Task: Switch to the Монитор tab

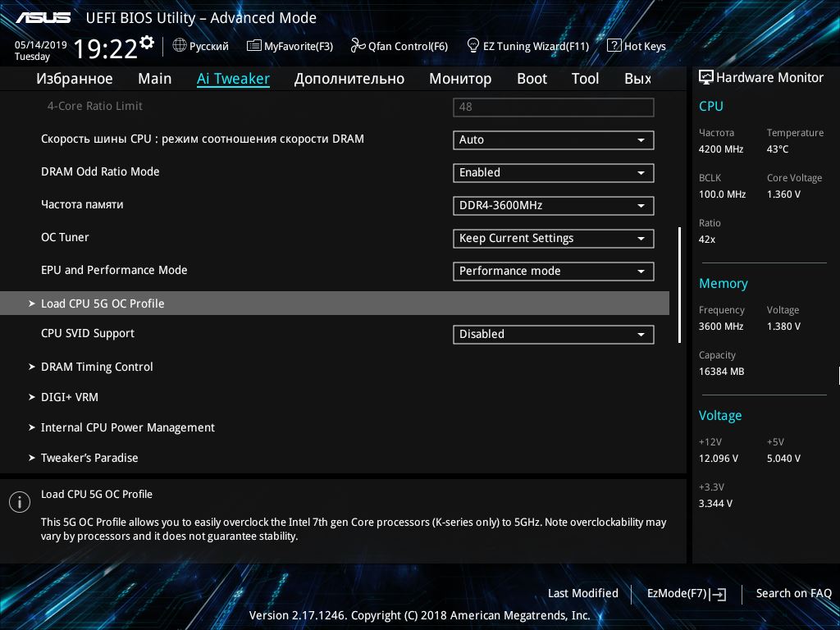Action: pyautogui.click(x=460, y=79)
